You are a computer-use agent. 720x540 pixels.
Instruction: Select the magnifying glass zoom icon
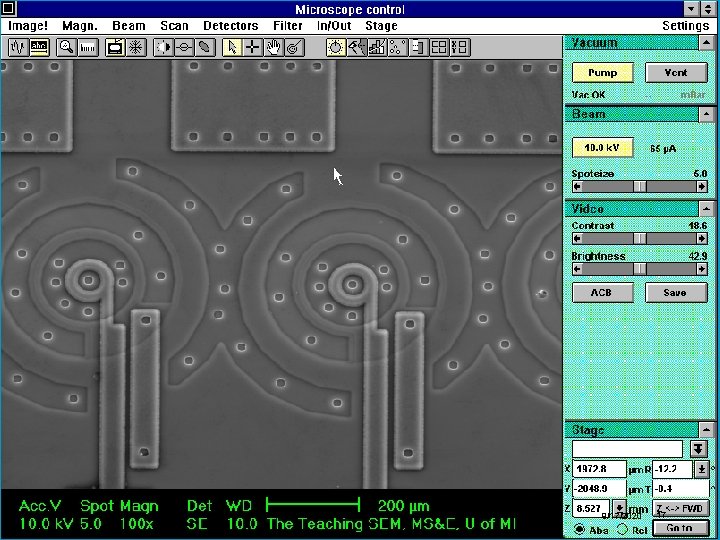67,47
